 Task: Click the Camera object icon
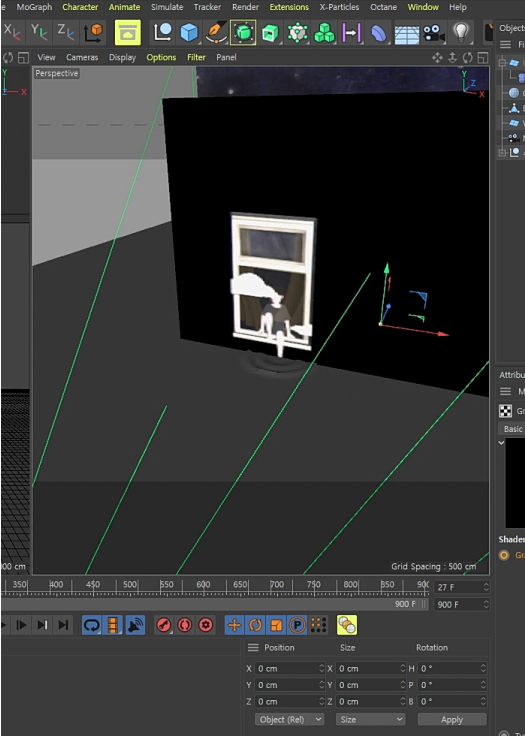pos(433,33)
